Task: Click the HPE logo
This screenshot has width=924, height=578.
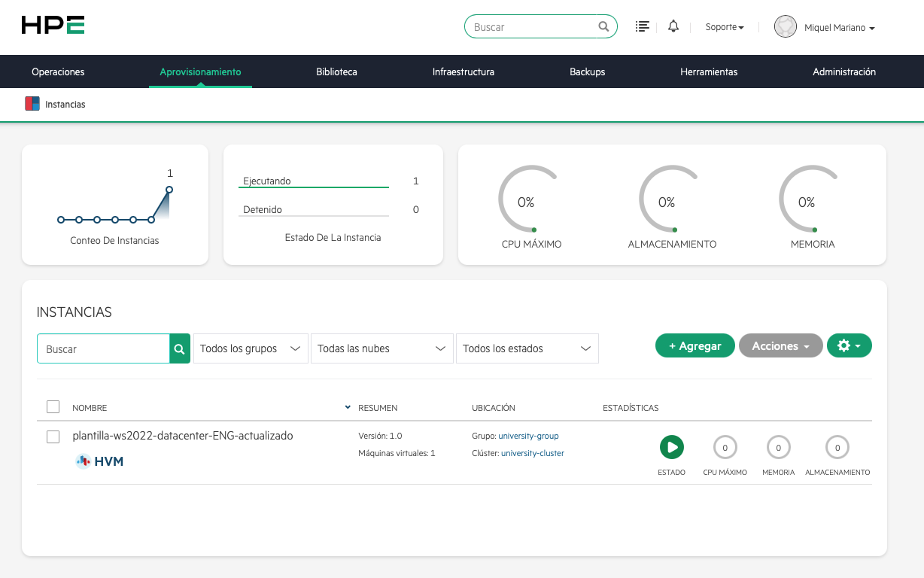Action: (53, 26)
